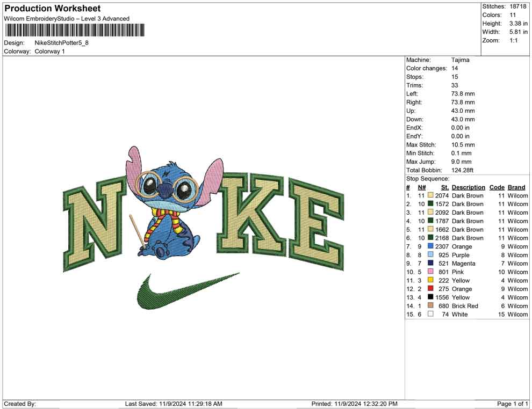Select the white swatch beside 74 White
This screenshot has height=409, width=532.
tap(430, 314)
